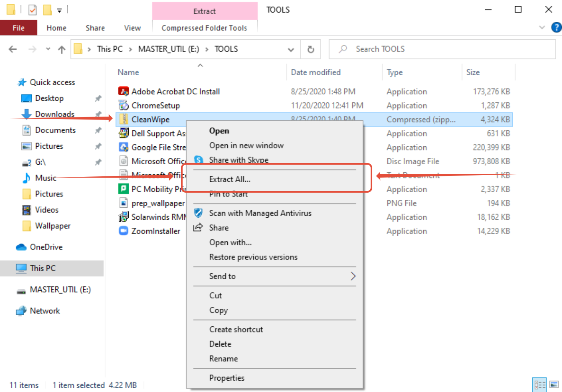The height and width of the screenshot is (392, 562).
Task: Open G:\ drive shortcut in Quick access
Action: pyautogui.click(x=33, y=162)
